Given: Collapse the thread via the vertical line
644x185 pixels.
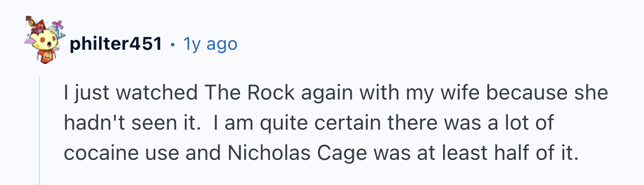Looking at the screenshot, I should (x=41, y=131).
